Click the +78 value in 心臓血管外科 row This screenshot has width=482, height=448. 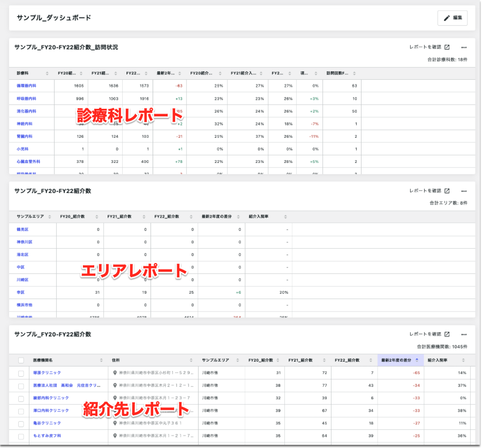(x=178, y=161)
